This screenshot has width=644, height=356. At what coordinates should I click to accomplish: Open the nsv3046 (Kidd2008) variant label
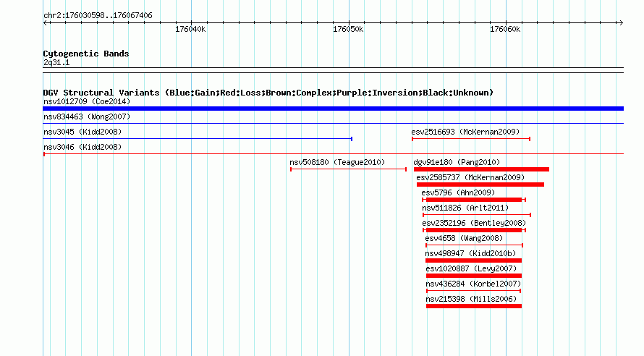pyautogui.click(x=82, y=147)
